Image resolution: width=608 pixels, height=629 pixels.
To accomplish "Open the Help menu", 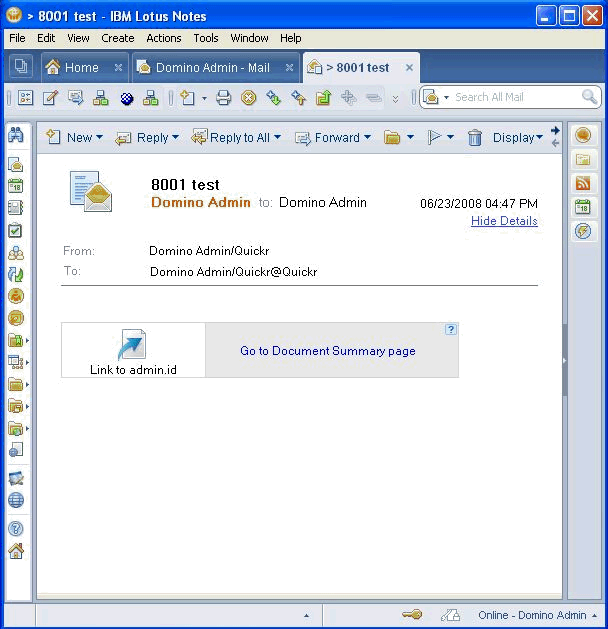I will pos(290,38).
